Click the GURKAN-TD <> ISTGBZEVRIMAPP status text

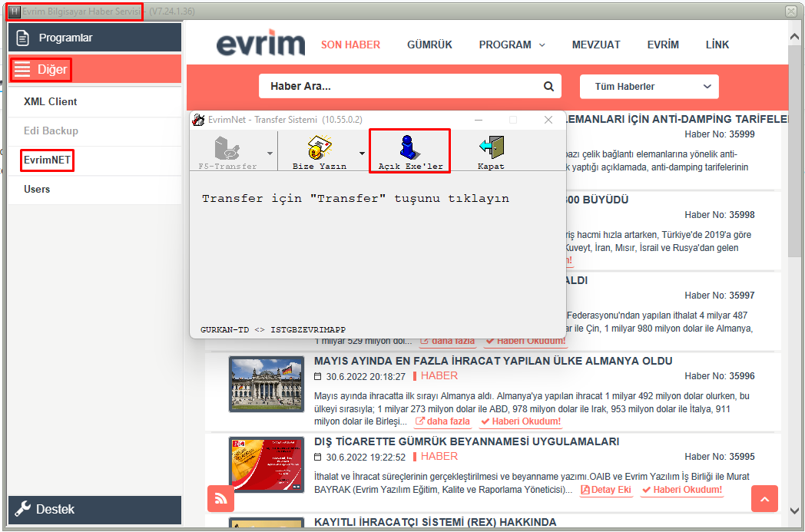tap(273, 330)
